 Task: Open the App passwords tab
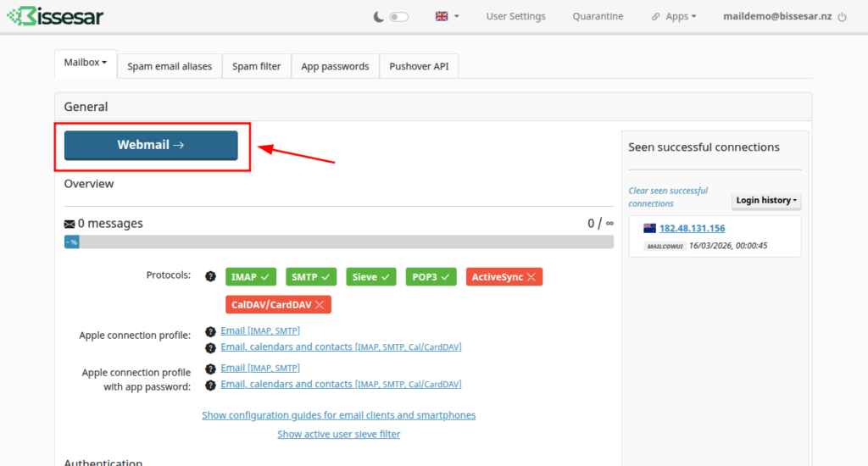pos(335,66)
